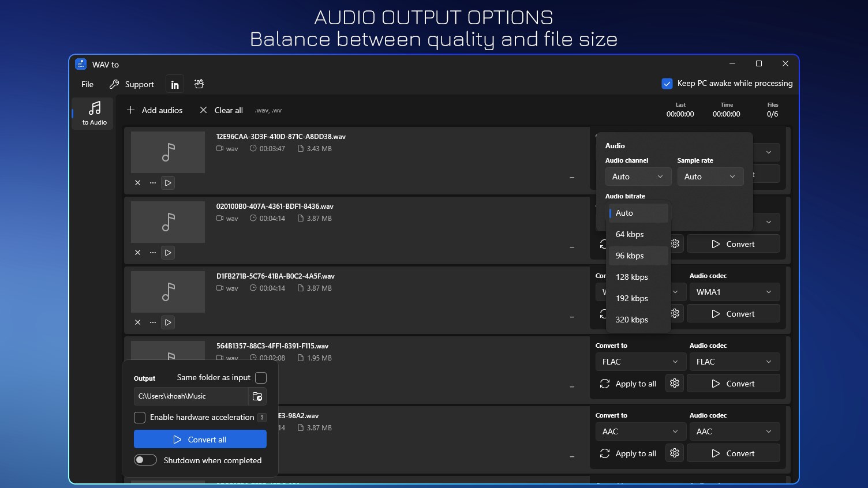The image size is (868, 488).
Task: Open conversion settings gear for the FLAC row
Action: pyautogui.click(x=674, y=383)
